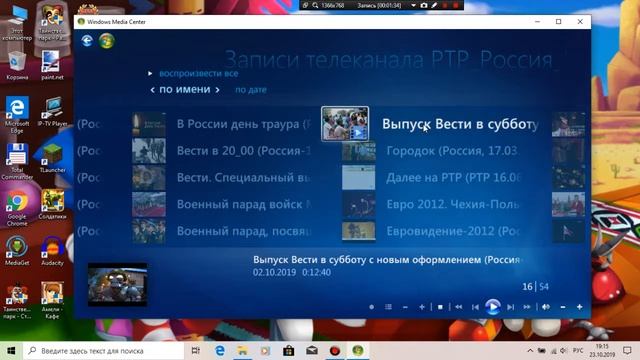Open recording 'Евро 2012. Чехия-Поль...'
This screenshot has width=640, height=360.
click(453, 204)
